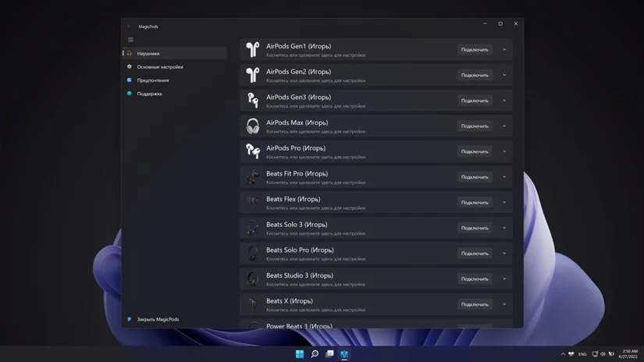Image resolution: width=644 pixels, height=362 pixels.
Task: Open Предпочтения in the sidebar
Action: coord(153,80)
